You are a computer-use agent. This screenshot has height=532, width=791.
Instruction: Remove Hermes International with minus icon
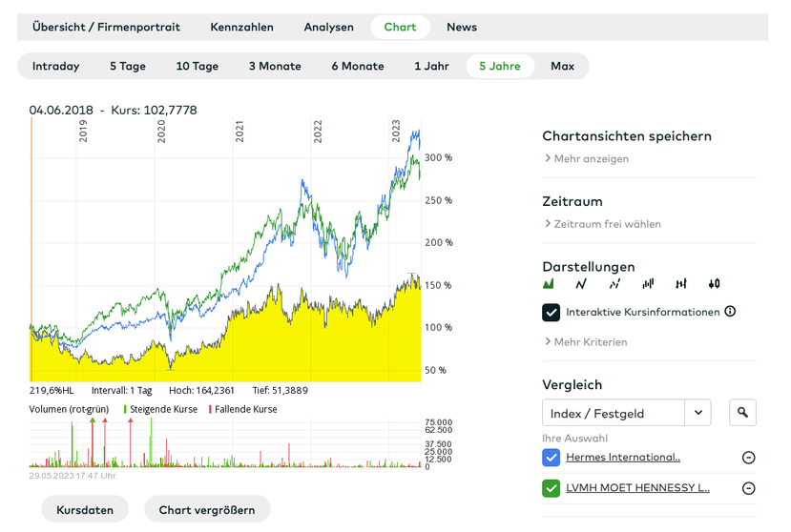748,458
